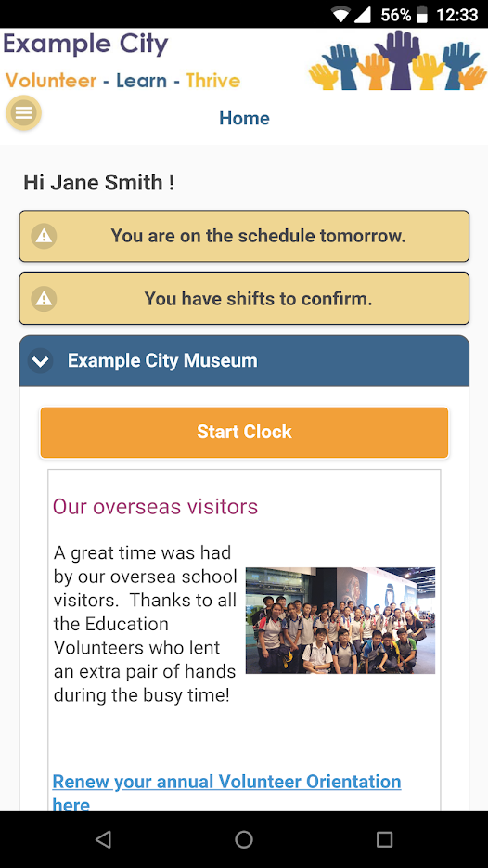488x868 pixels.
Task: Tap the Wi-Fi signal status icon
Action: pos(340,15)
